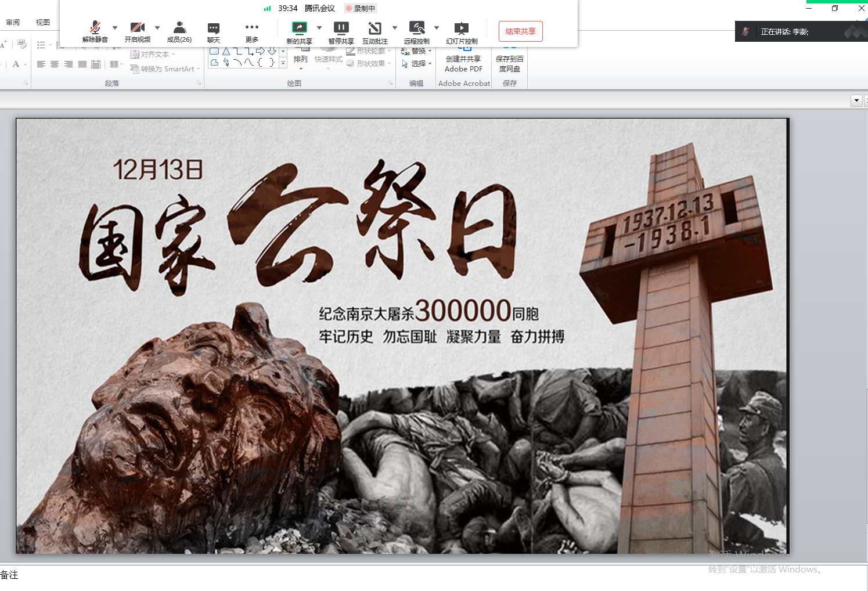Open 形状效果 shape effects menu
The height and width of the screenshot is (591, 868).
point(369,64)
